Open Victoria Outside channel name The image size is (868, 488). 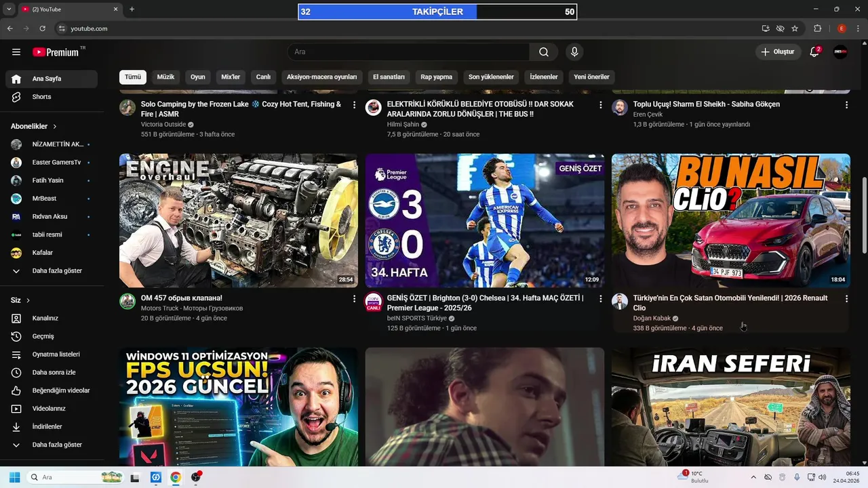[x=163, y=125]
